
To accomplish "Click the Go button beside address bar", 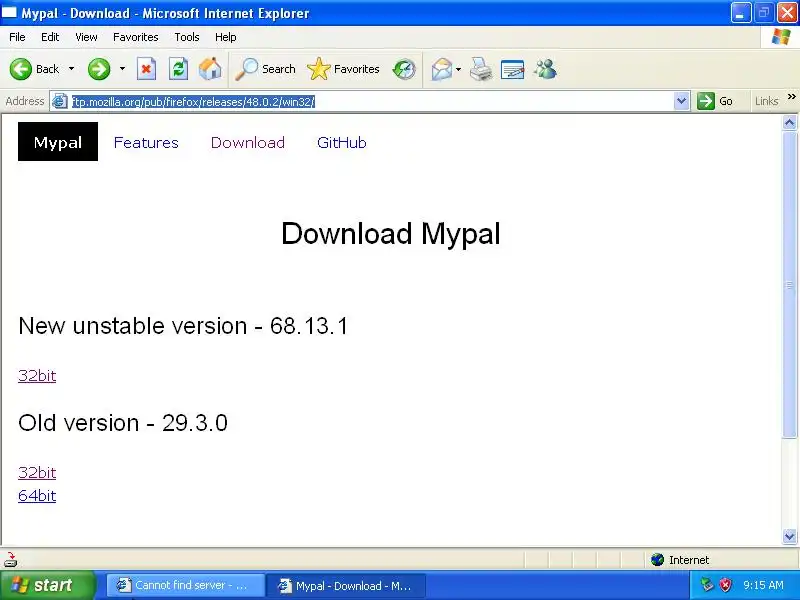I will (715, 101).
